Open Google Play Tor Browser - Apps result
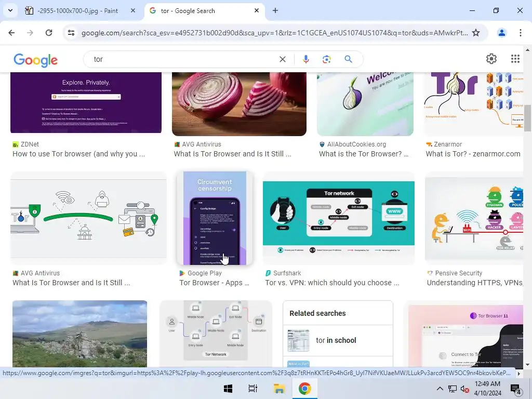Viewport: 532px width, 399px height. pos(214,283)
